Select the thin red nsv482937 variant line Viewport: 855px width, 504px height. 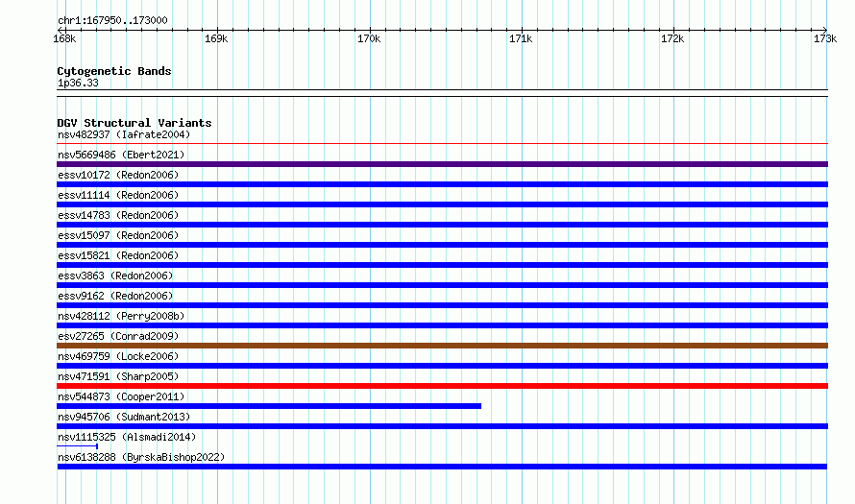click(442, 144)
